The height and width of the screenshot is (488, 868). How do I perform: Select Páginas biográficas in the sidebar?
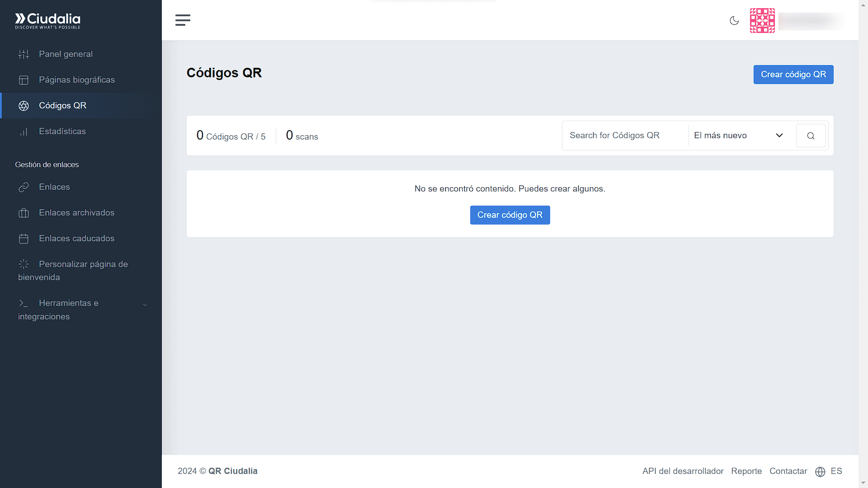point(77,80)
